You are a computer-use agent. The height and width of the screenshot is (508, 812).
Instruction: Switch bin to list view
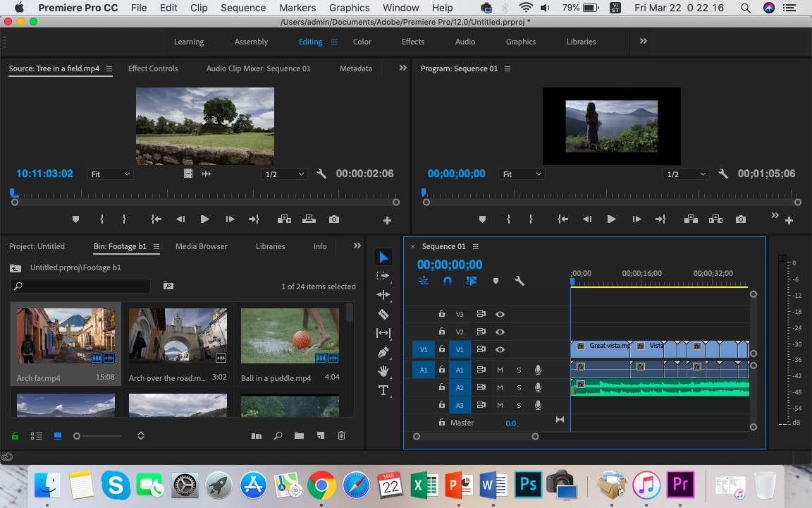pos(36,436)
